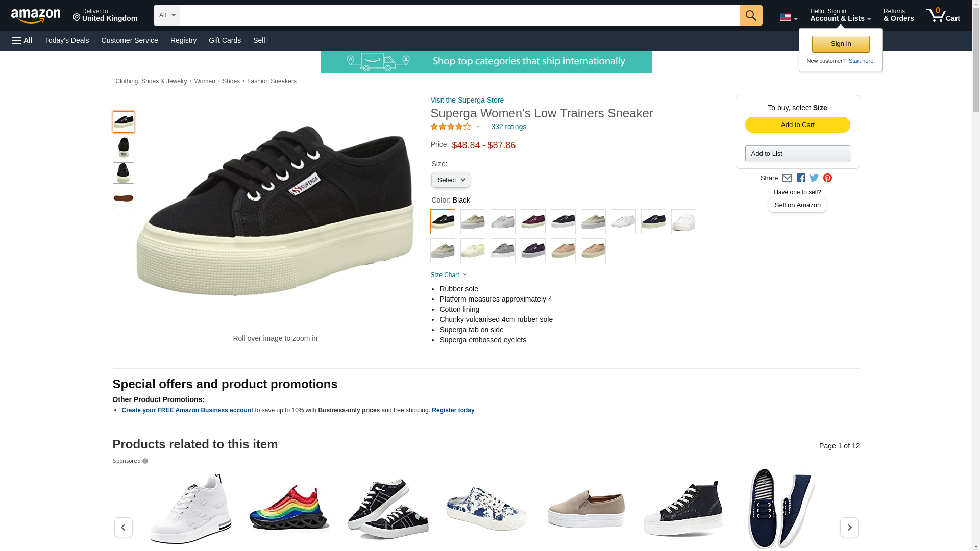Expand the Size Select dropdown
980x551 pixels.
coord(450,180)
